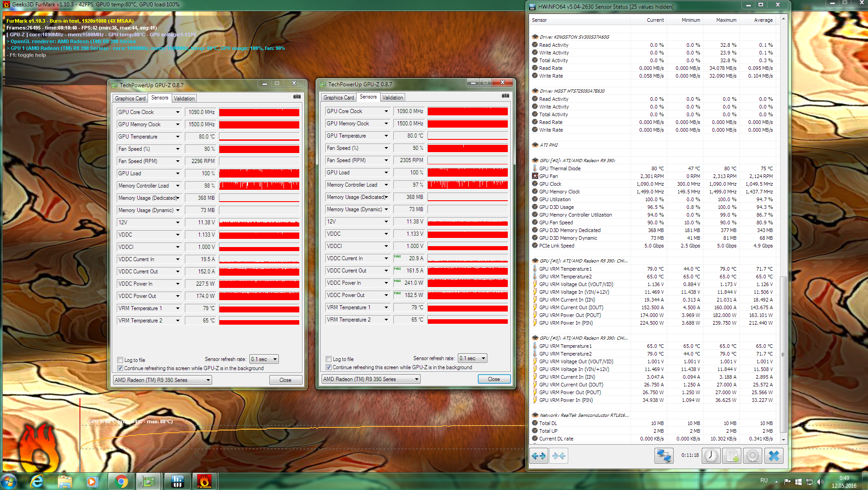The height and width of the screenshot is (490, 868).
Task: Open the network icon in the system tray
Action: (809, 482)
